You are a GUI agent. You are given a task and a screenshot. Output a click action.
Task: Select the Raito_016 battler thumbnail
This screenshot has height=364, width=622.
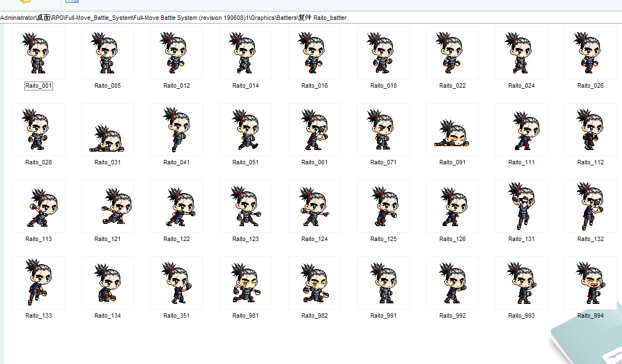coord(315,53)
